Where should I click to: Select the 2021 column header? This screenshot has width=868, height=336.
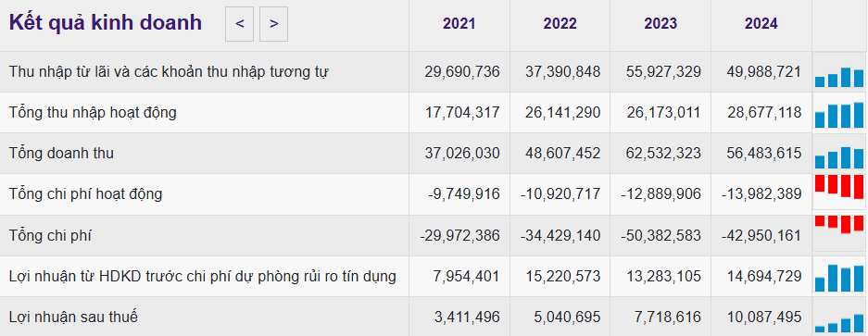click(459, 24)
